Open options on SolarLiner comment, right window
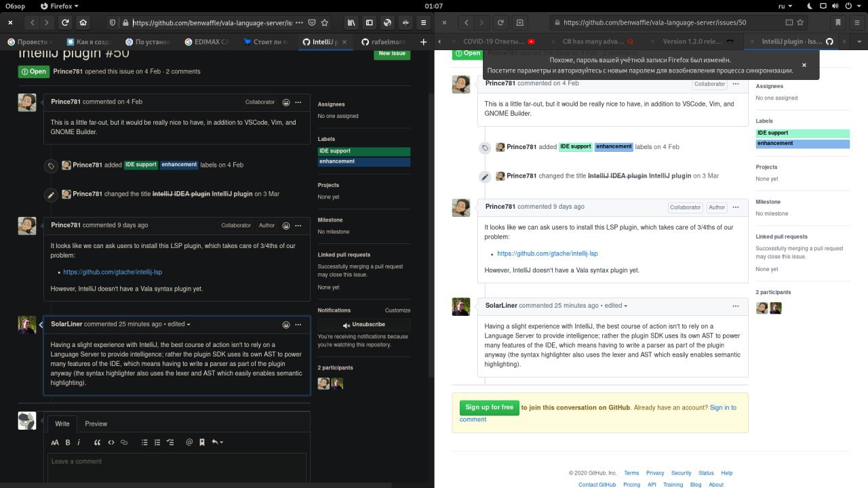Screen dimensions: 868x488 736,306
